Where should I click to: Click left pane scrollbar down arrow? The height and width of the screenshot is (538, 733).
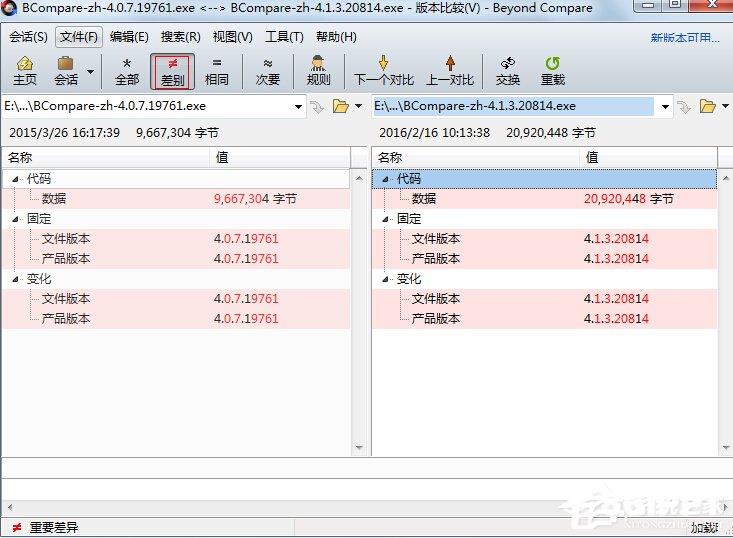[x=359, y=448]
